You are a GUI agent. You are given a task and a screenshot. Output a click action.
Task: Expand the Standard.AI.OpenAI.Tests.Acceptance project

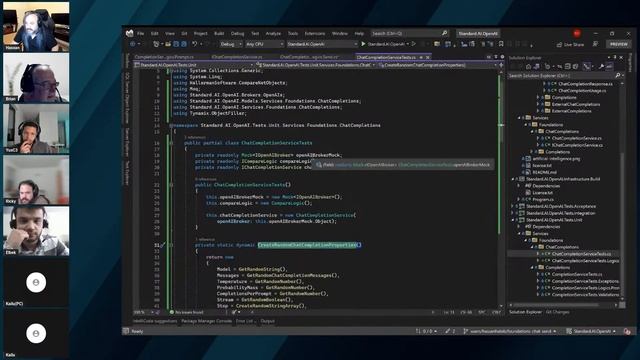click(x=513, y=207)
